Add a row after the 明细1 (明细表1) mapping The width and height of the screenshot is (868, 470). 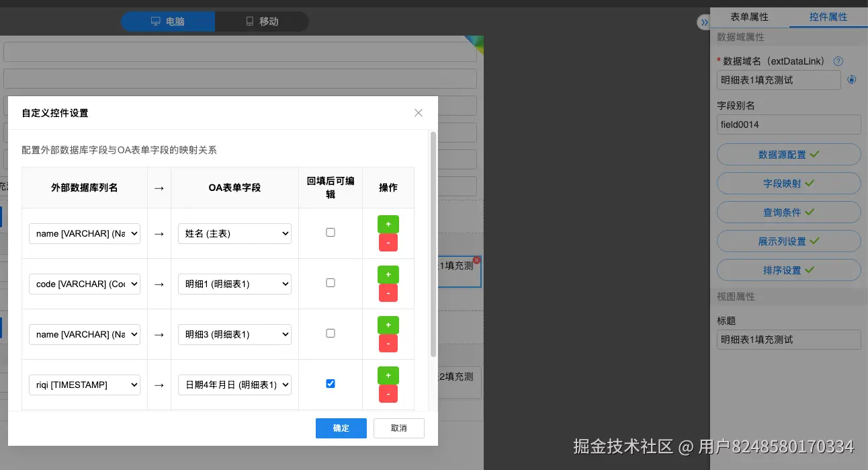coord(388,274)
